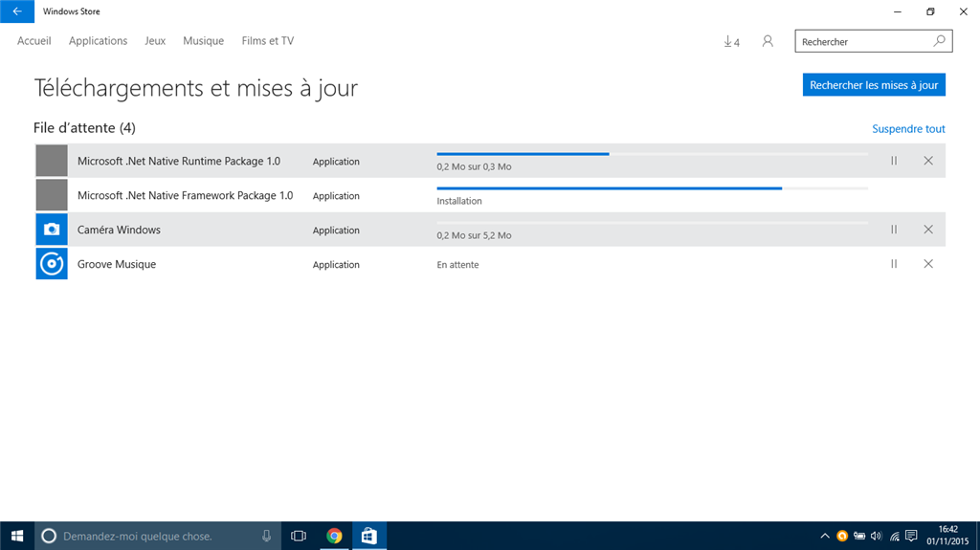Click the 'Installation' status text
This screenshot has height=550, width=980.
click(458, 201)
